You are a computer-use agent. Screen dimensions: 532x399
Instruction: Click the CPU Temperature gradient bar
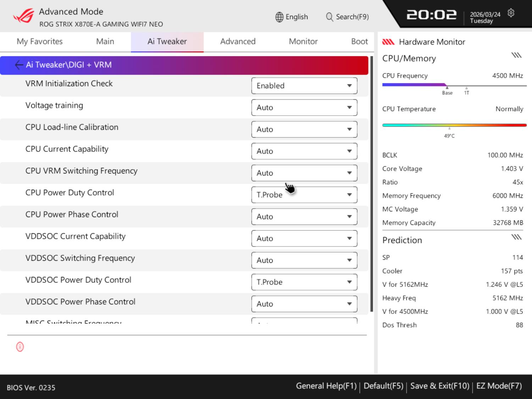454,125
